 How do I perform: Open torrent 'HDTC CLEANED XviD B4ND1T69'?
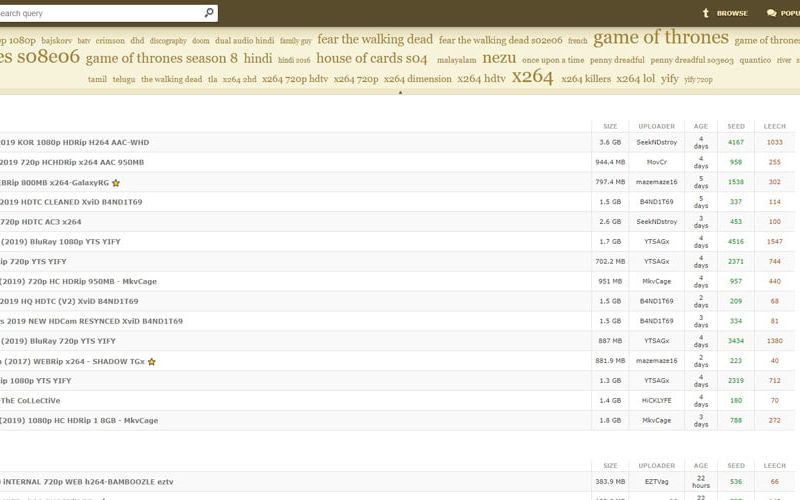[x=71, y=202]
